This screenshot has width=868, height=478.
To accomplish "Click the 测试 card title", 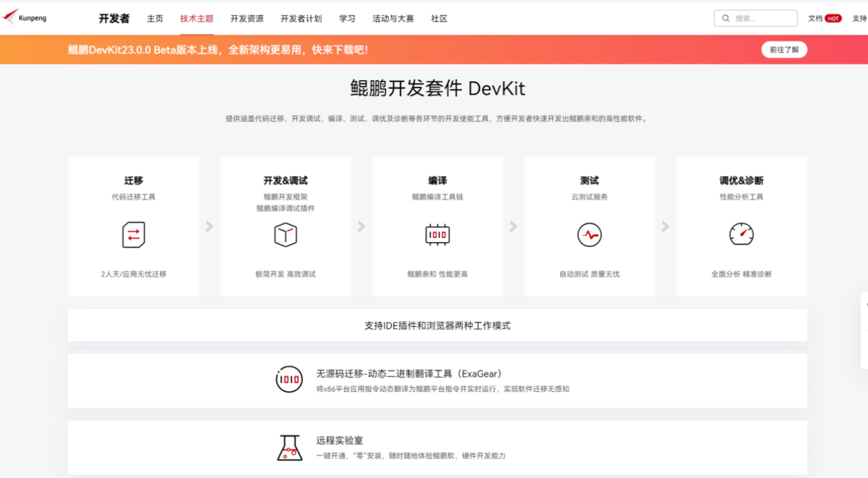I will [x=589, y=180].
